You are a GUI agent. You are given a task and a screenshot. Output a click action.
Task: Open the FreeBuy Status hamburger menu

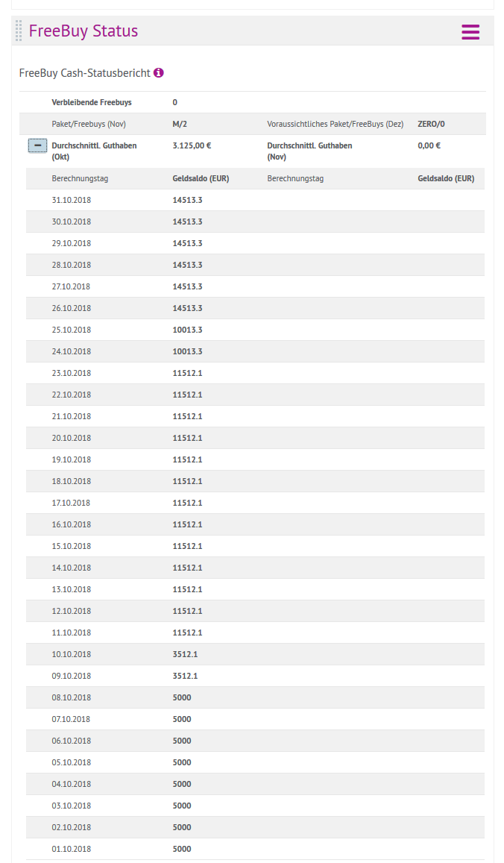470,32
